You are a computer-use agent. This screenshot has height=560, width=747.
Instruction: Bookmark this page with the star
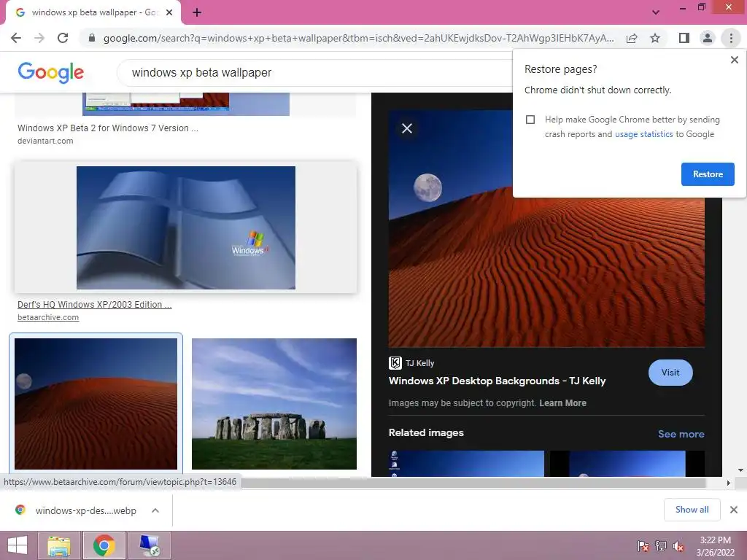pos(655,38)
